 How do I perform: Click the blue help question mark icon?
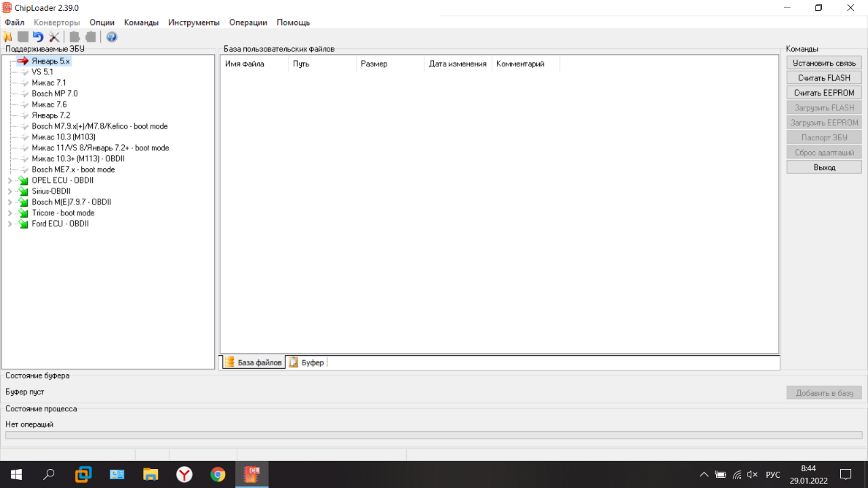tap(112, 37)
